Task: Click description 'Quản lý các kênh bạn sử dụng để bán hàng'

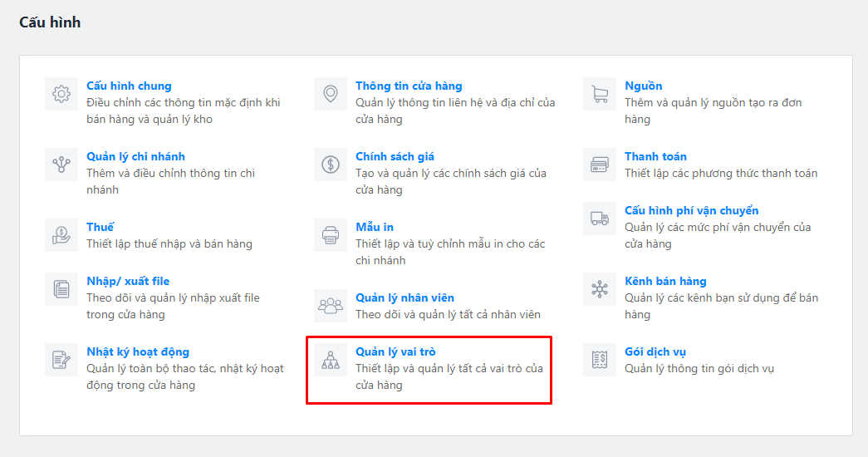Action: (721, 306)
